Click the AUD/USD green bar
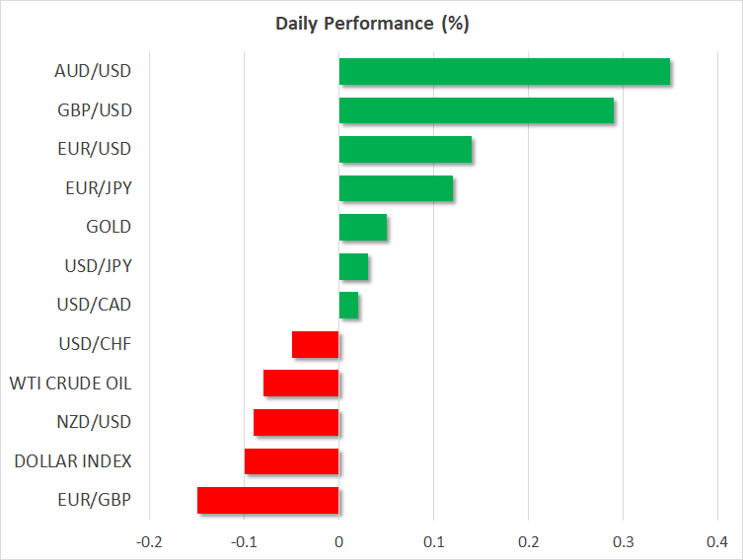 click(x=504, y=72)
